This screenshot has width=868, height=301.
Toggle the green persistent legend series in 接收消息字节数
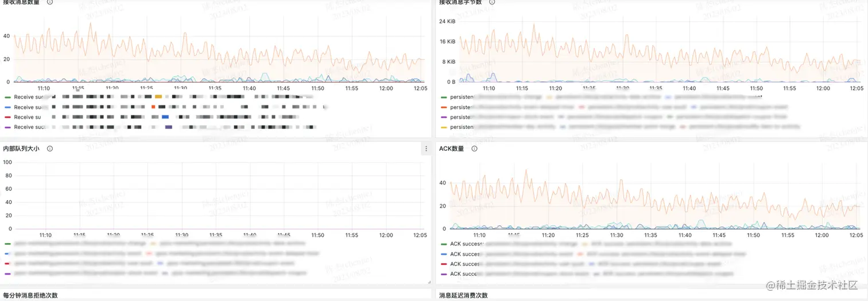pos(458,97)
